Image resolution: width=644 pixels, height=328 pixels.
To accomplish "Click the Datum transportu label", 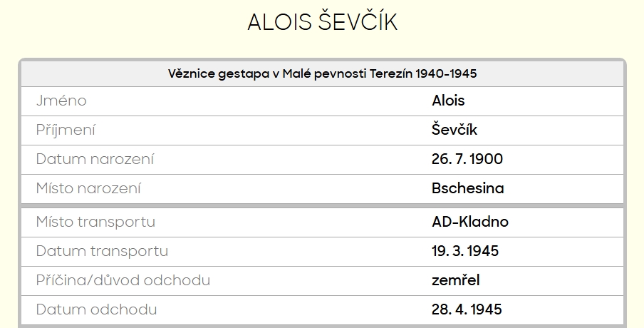I will tap(102, 251).
